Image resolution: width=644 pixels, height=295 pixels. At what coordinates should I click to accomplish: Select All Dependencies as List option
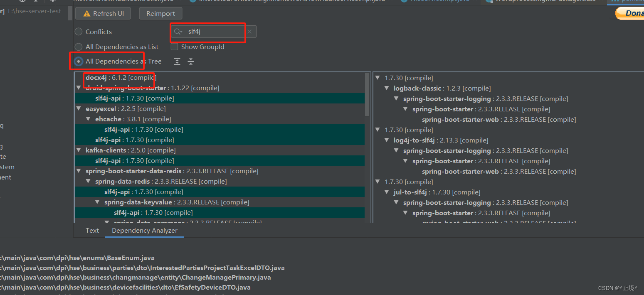point(79,47)
